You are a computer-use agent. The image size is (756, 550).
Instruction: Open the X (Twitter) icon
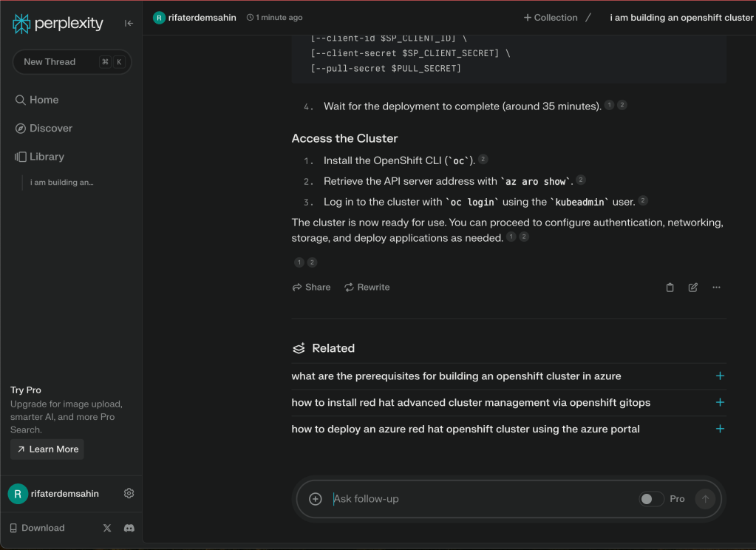tap(107, 528)
